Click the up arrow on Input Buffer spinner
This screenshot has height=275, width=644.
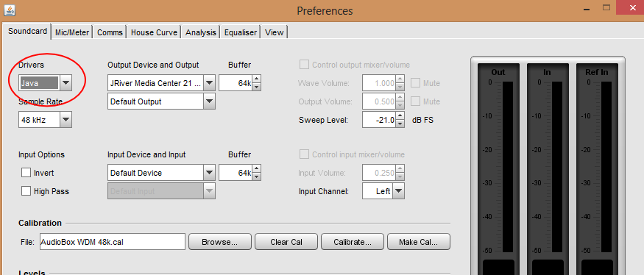(x=256, y=169)
